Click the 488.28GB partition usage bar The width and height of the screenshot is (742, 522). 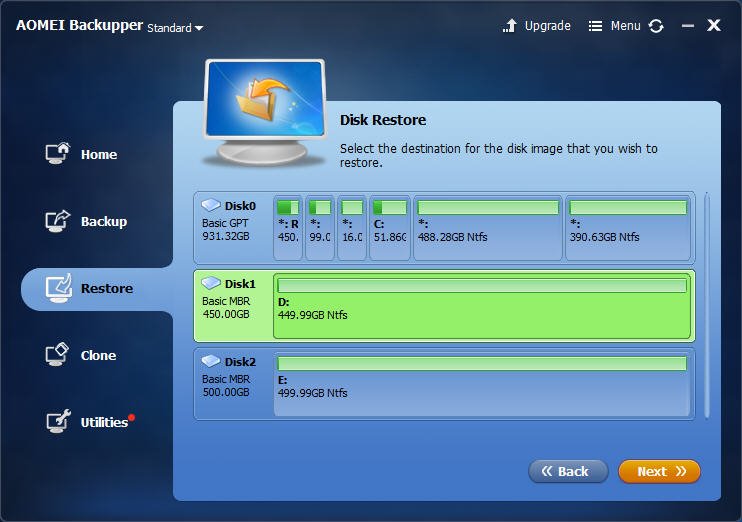tap(488, 207)
